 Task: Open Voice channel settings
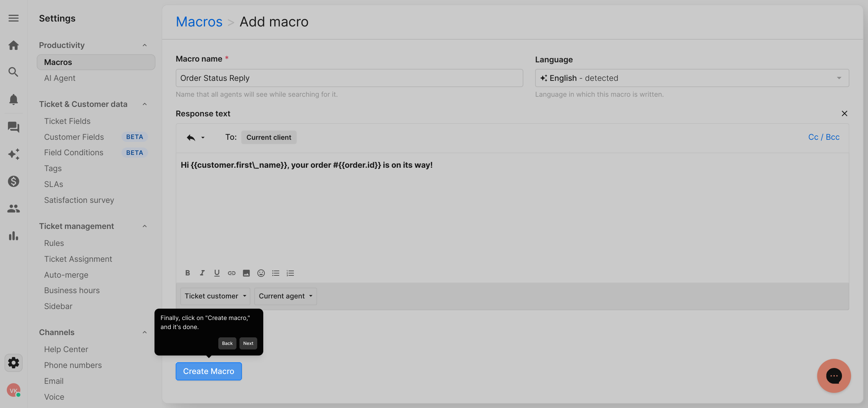pos(54,397)
